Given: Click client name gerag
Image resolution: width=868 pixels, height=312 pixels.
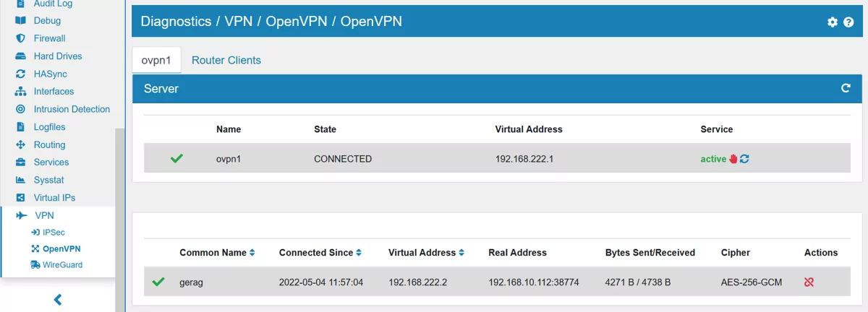Looking at the screenshot, I should point(191,282).
